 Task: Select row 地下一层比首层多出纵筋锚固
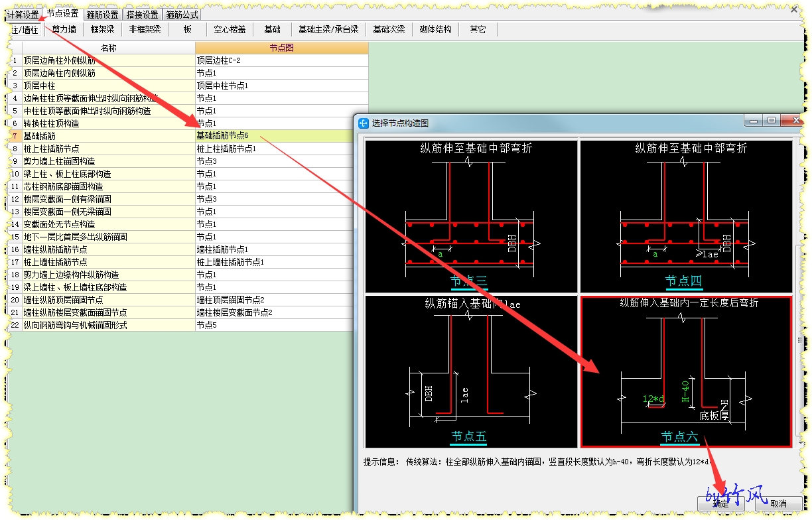pos(109,237)
